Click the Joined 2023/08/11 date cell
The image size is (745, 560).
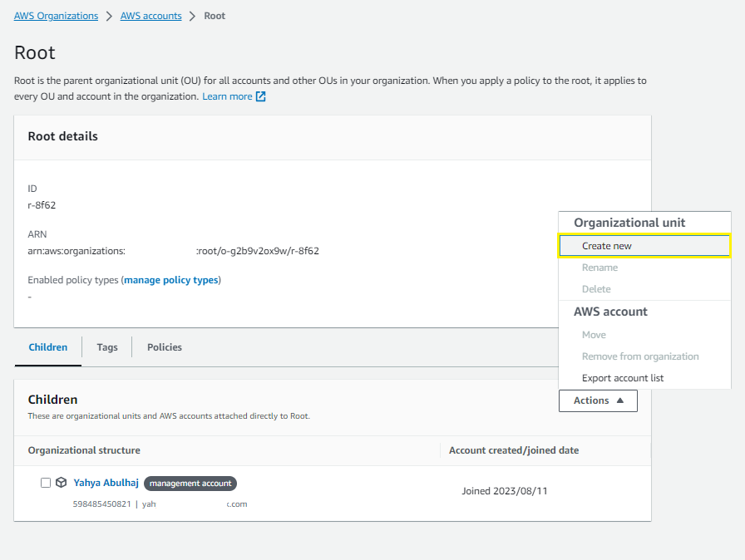click(504, 491)
